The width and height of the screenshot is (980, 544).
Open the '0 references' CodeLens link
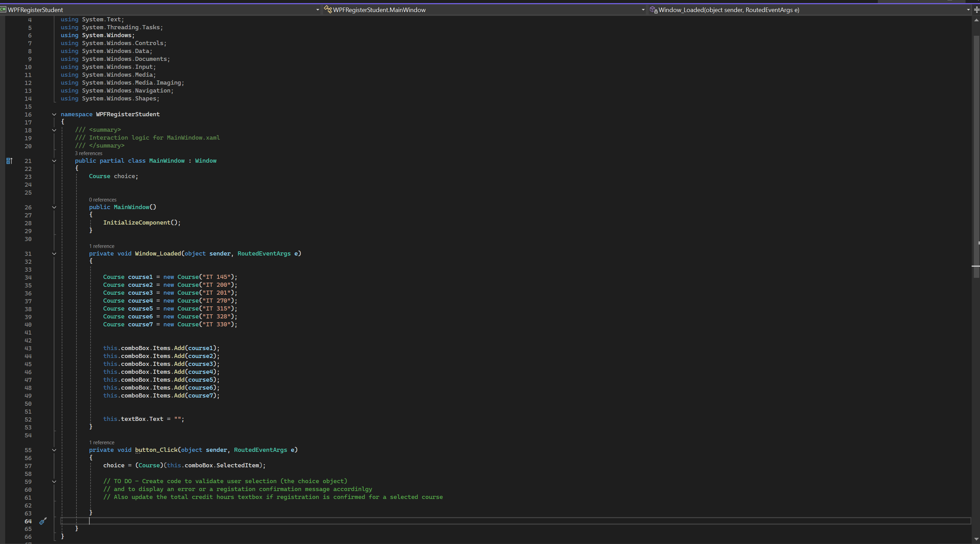[x=103, y=199]
